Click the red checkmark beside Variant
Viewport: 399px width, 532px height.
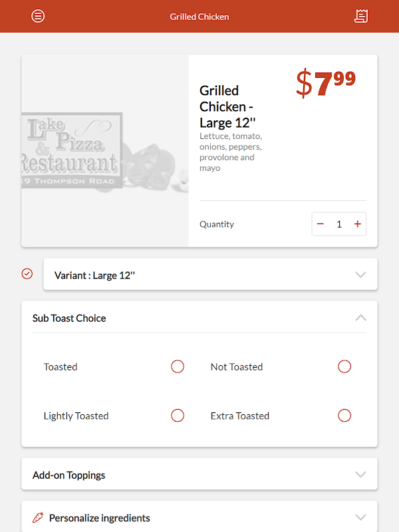click(27, 273)
